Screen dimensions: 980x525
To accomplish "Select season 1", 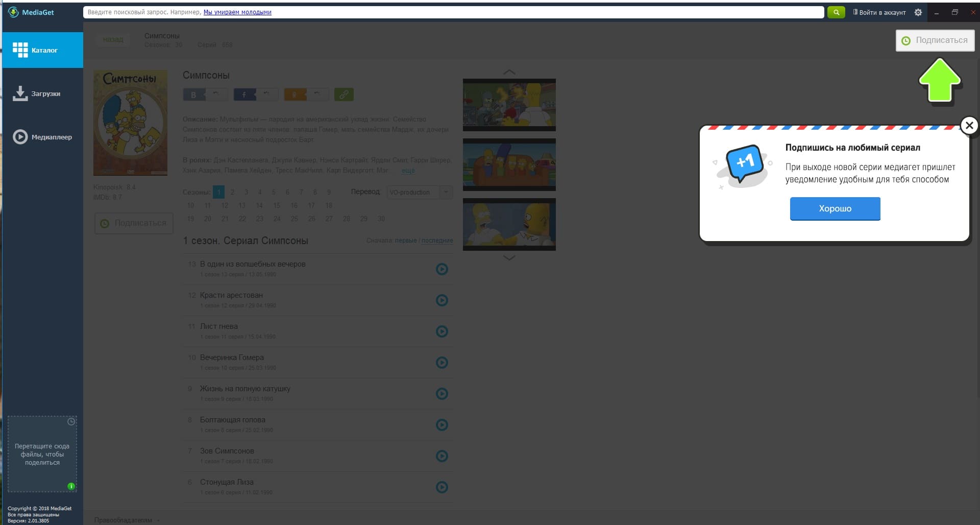I will point(218,192).
